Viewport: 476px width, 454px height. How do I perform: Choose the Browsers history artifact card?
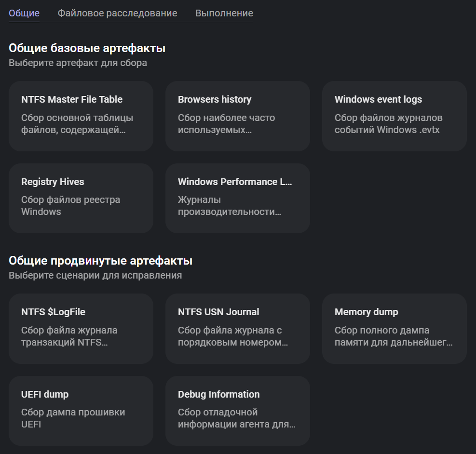237,116
